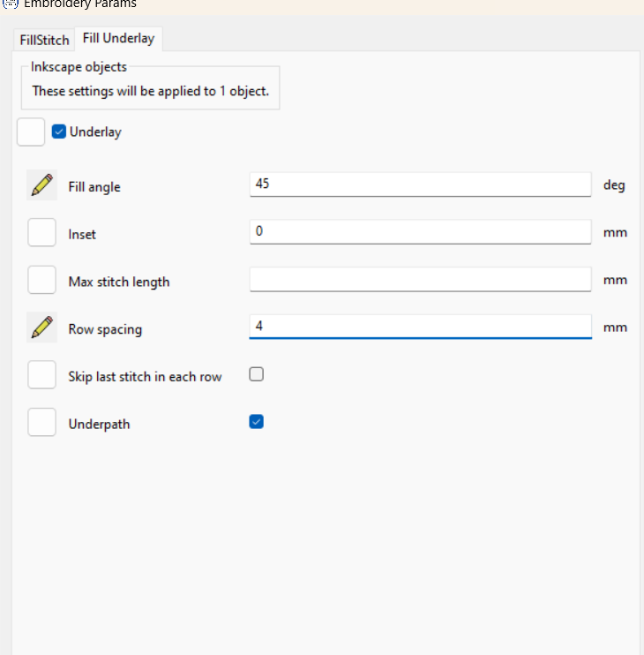Click the Fill angle input field

(x=420, y=184)
